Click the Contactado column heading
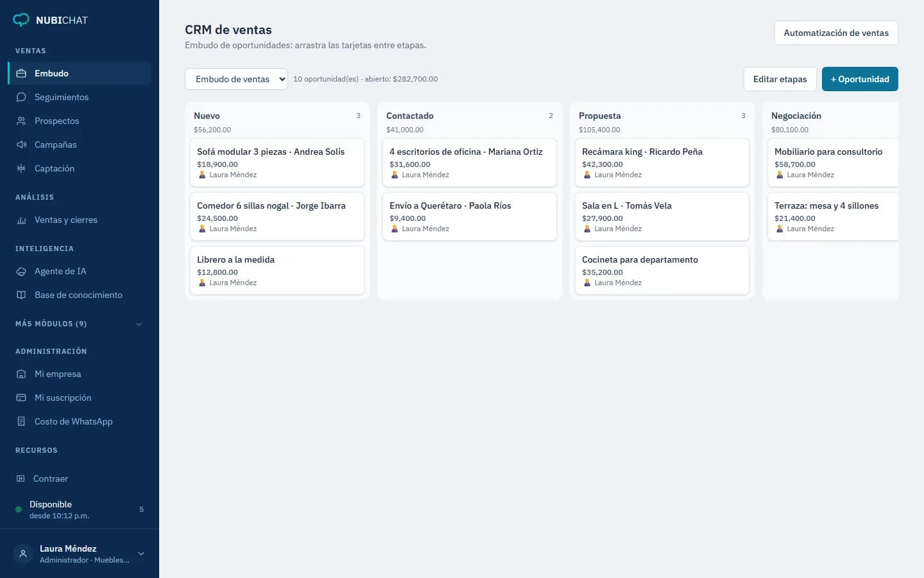The width and height of the screenshot is (924, 578). 410,116
